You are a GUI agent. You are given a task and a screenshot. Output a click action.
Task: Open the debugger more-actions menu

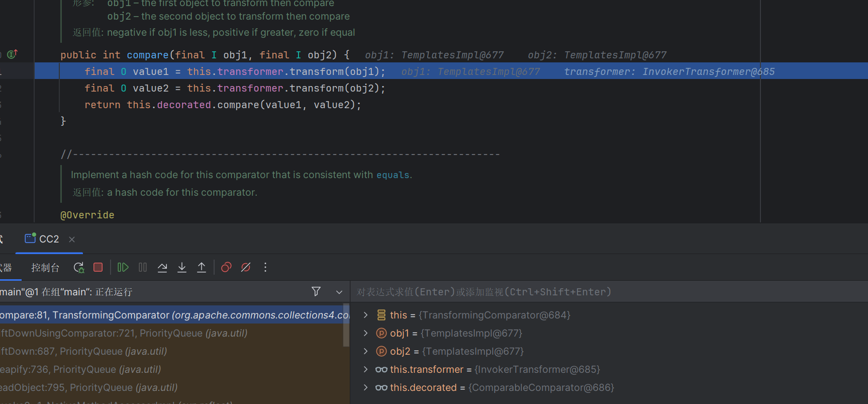coord(265,267)
